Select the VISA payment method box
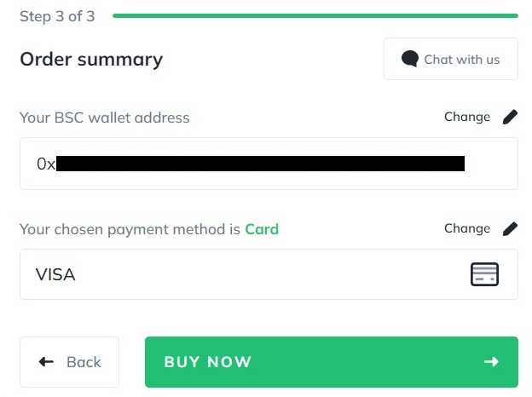 269,274
